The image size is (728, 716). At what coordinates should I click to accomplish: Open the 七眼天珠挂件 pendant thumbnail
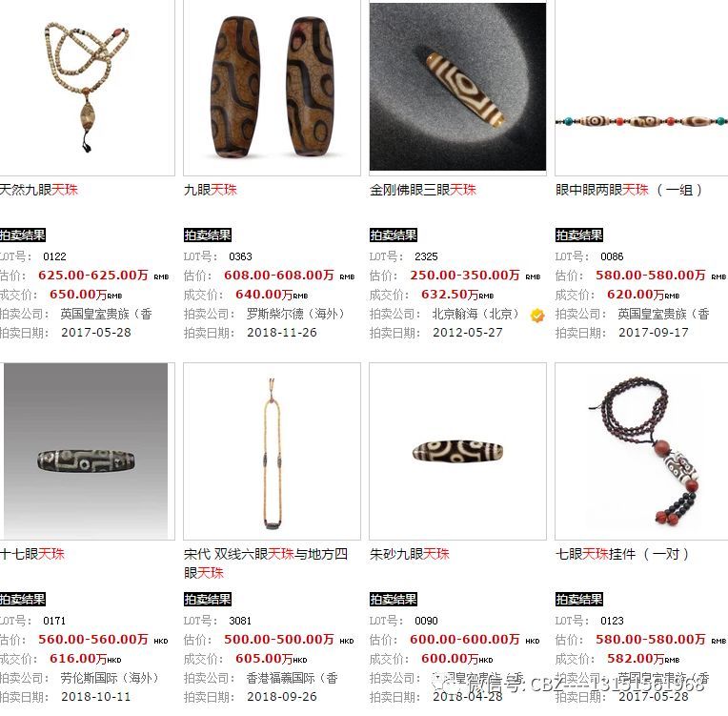(641, 451)
